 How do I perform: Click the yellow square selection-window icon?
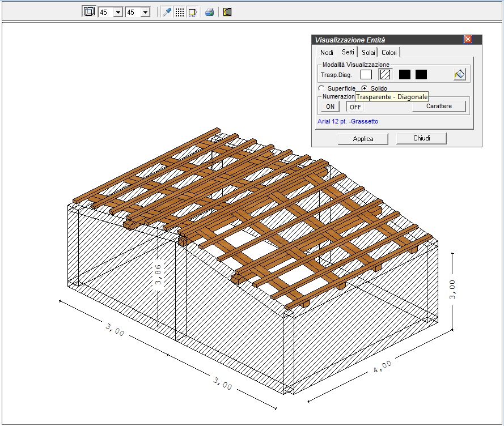tap(192, 12)
